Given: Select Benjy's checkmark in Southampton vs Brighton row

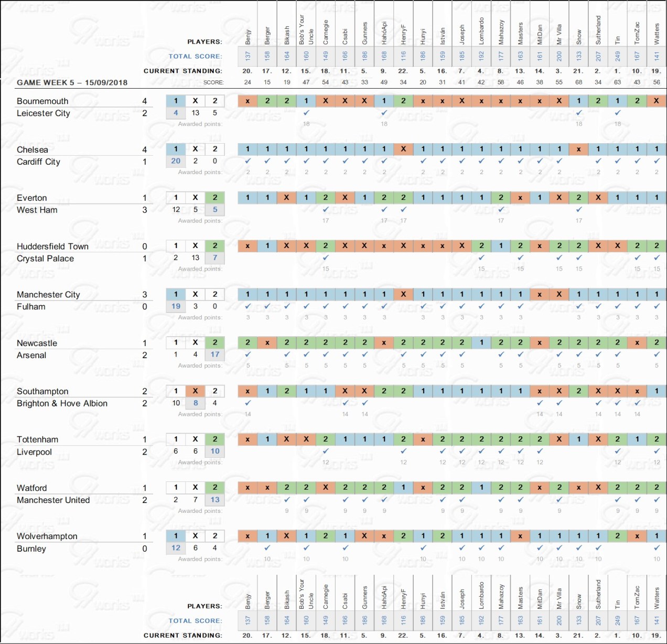Looking at the screenshot, I should [x=248, y=403].
